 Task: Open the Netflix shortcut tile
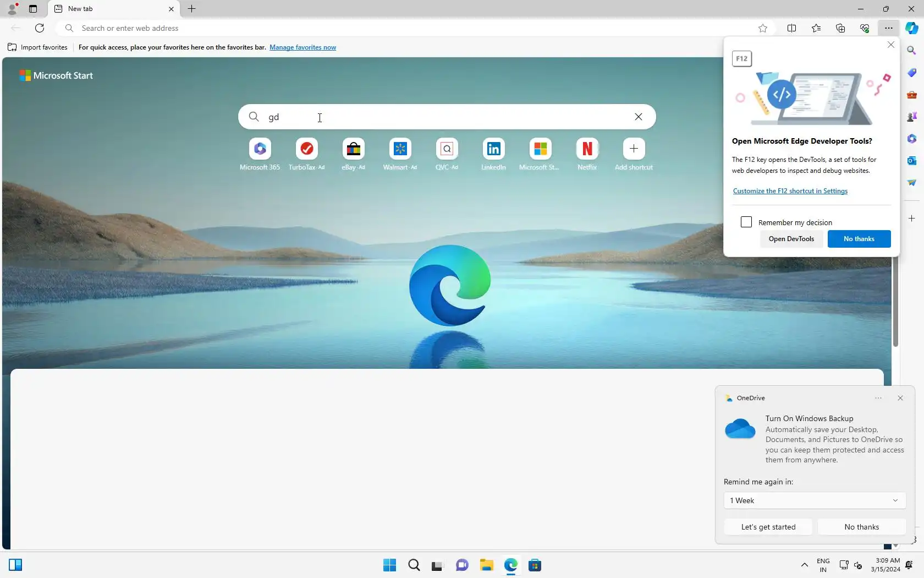click(587, 149)
